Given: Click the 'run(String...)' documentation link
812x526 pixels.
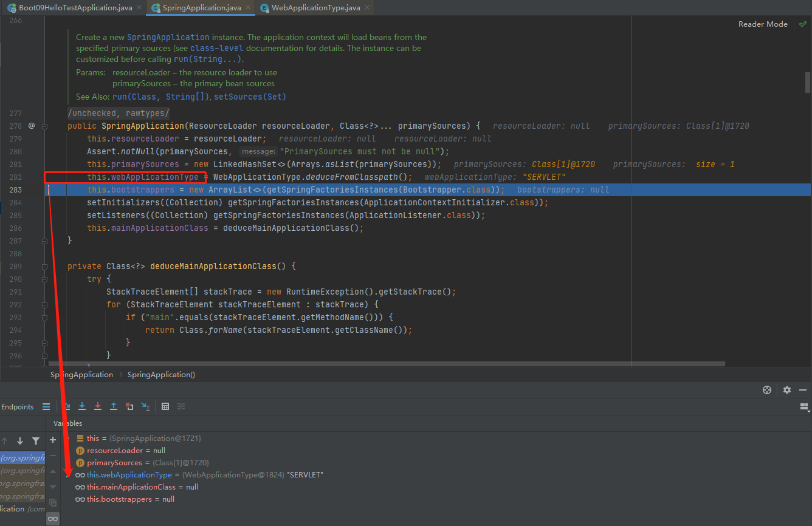Looking at the screenshot, I should pos(208,60).
